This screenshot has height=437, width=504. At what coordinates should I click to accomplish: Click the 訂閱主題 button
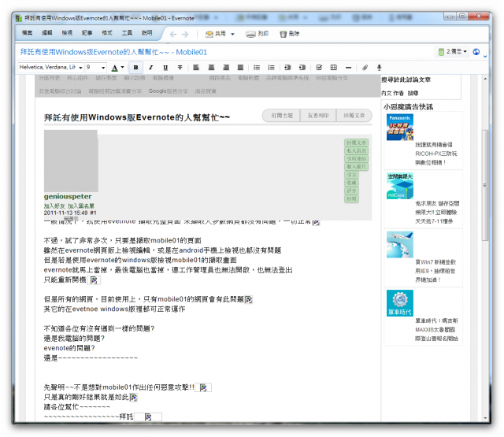(282, 116)
